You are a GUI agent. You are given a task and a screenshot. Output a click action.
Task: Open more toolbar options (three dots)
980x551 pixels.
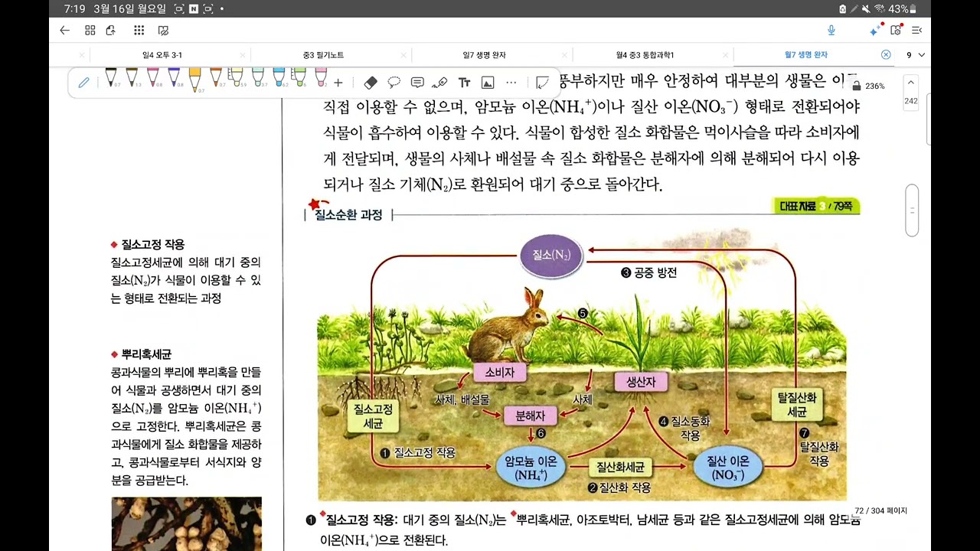pos(511,83)
